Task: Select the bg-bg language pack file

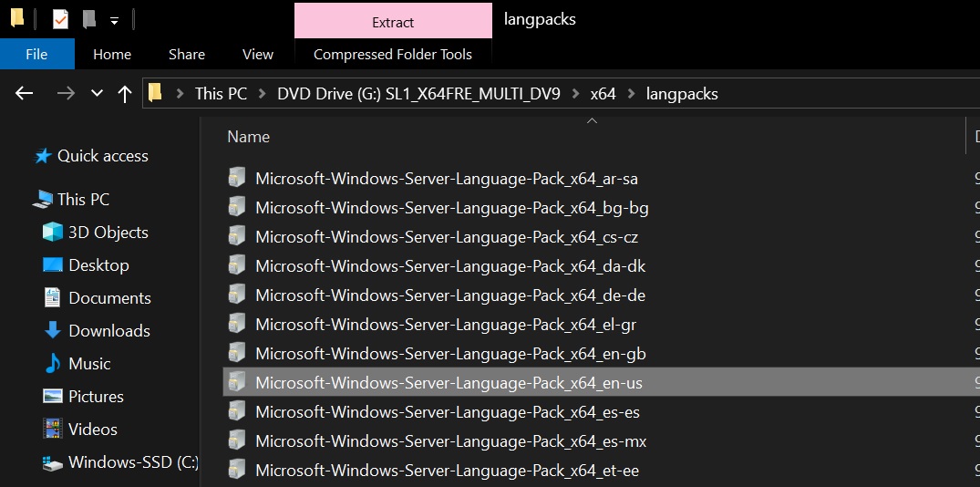Action: pyautogui.click(x=452, y=208)
